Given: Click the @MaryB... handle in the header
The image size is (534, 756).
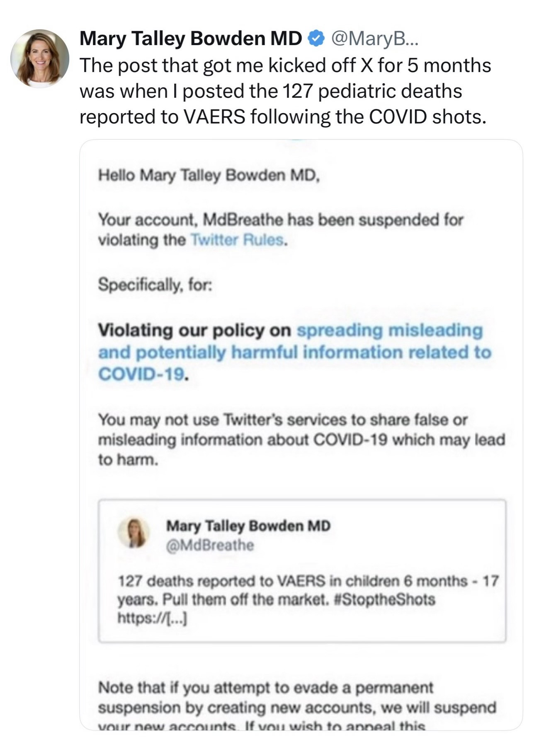Looking at the screenshot, I should (x=374, y=39).
